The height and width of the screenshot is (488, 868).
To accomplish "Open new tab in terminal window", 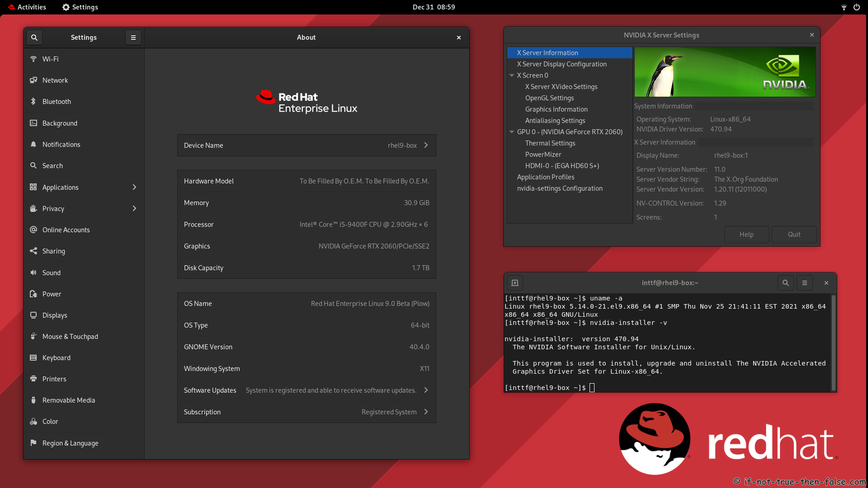I will click(515, 283).
